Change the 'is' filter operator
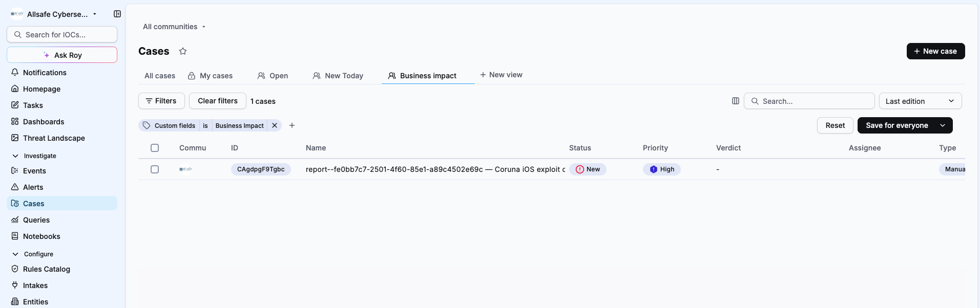This screenshot has width=980, height=308. click(x=205, y=125)
